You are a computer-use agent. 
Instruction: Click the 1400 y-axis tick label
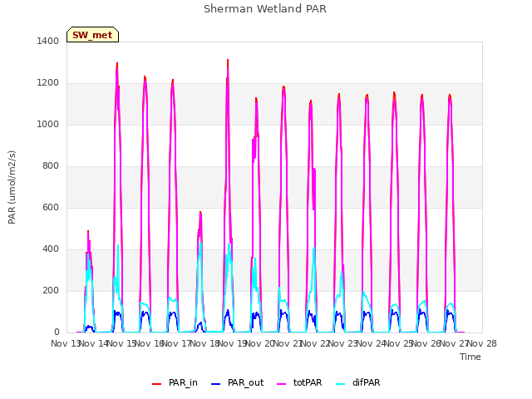(x=48, y=41)
